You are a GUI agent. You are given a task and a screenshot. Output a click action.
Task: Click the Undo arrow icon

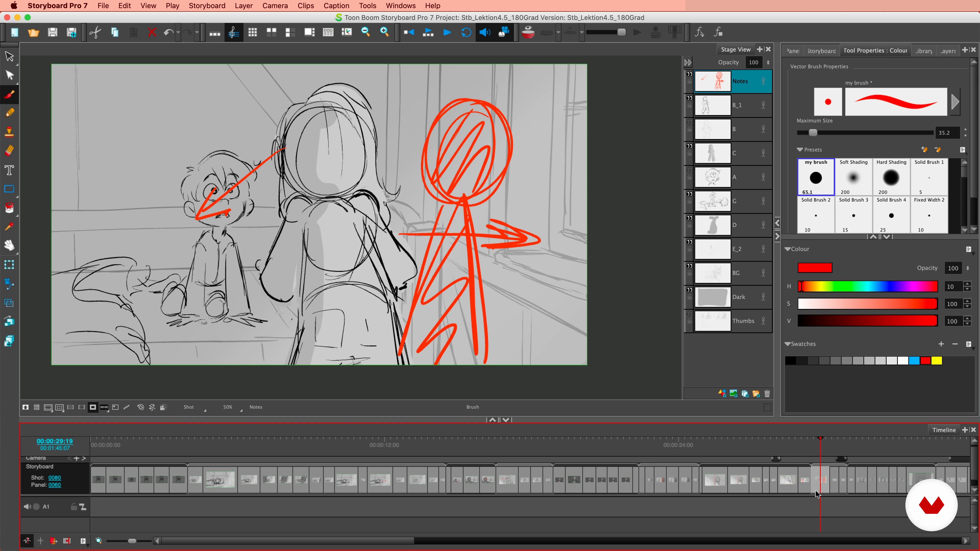(x=168, y=32)
